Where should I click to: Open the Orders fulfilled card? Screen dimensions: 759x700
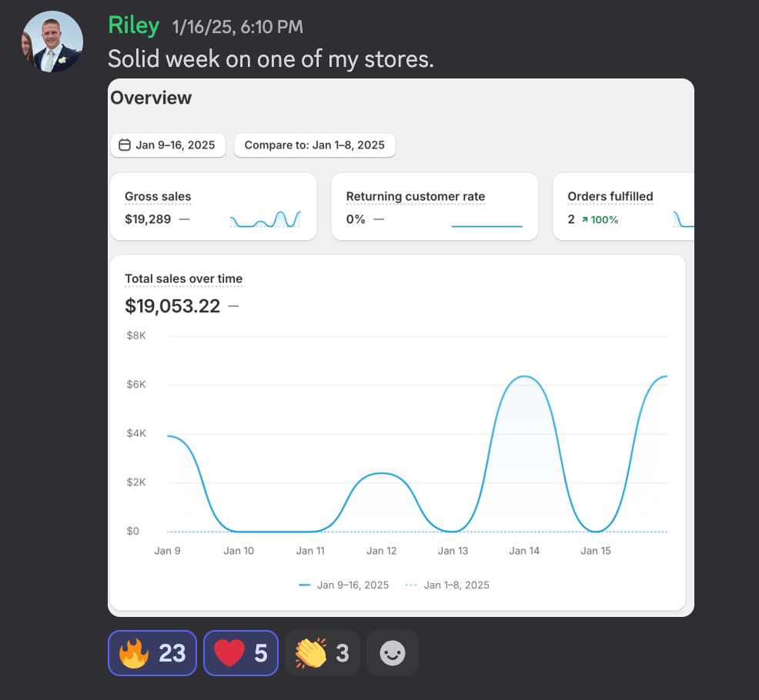click(624, 206)
